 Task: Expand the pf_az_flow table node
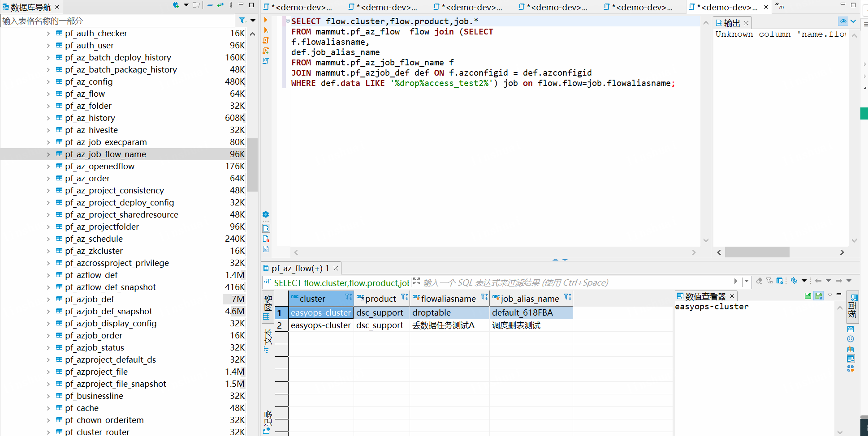48,94
